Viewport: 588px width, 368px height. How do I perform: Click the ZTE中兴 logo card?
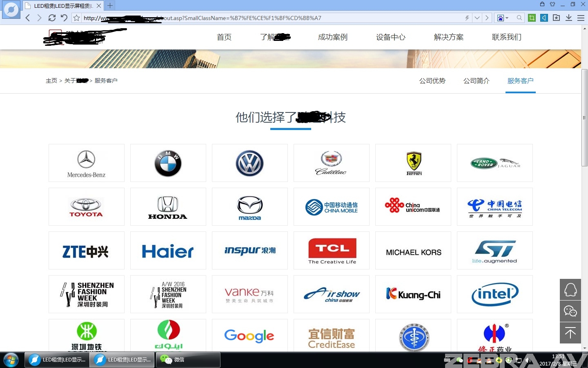(x=87, y=250)
